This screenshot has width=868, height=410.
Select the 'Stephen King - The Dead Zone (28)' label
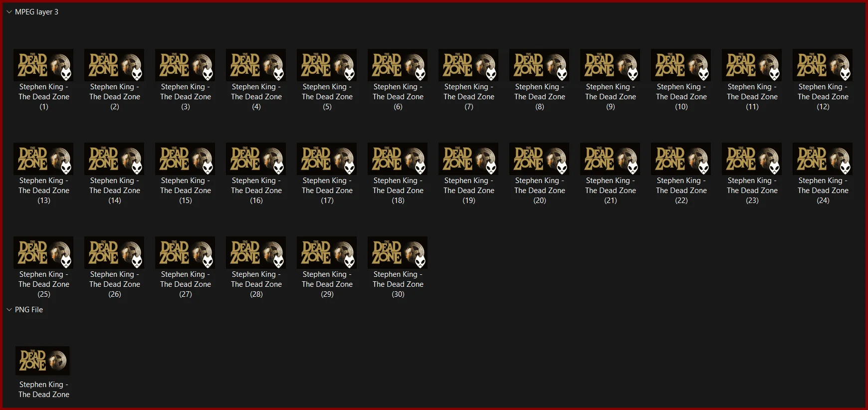[256, 284]
